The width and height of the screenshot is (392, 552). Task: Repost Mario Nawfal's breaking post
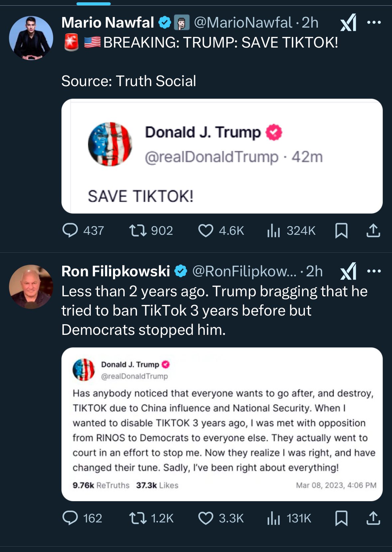pyautogui.click(x=138, y=230)
